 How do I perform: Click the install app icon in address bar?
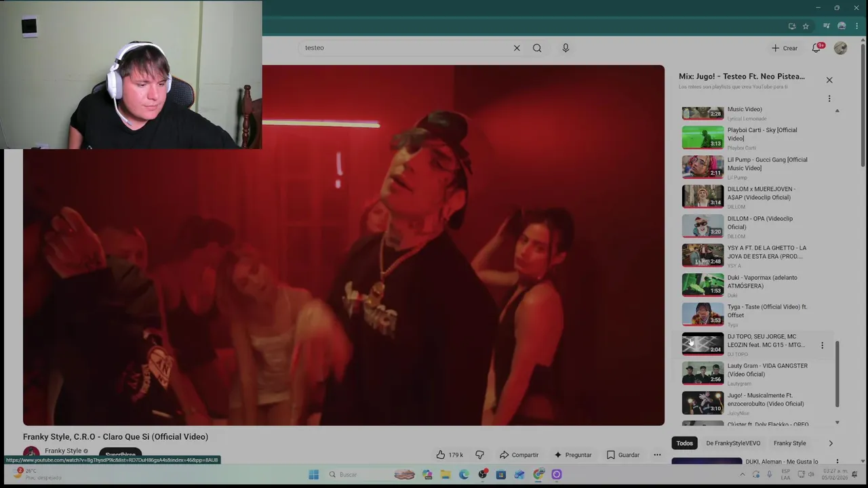click(x=791, y=26)
